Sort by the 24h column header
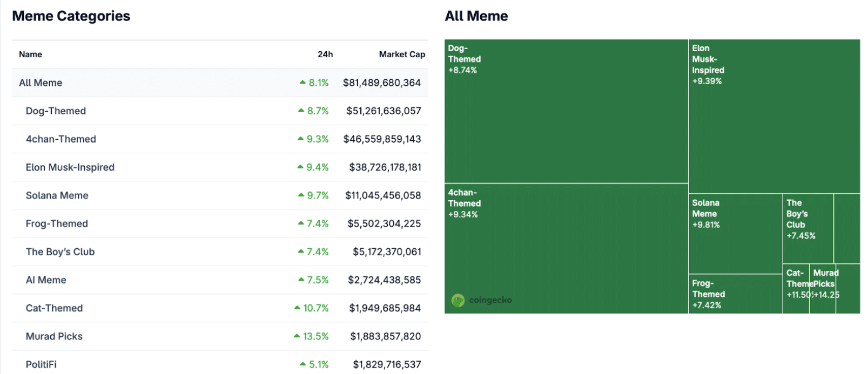Viewport: 868px width, 374px height. click(x=325, y=55)
